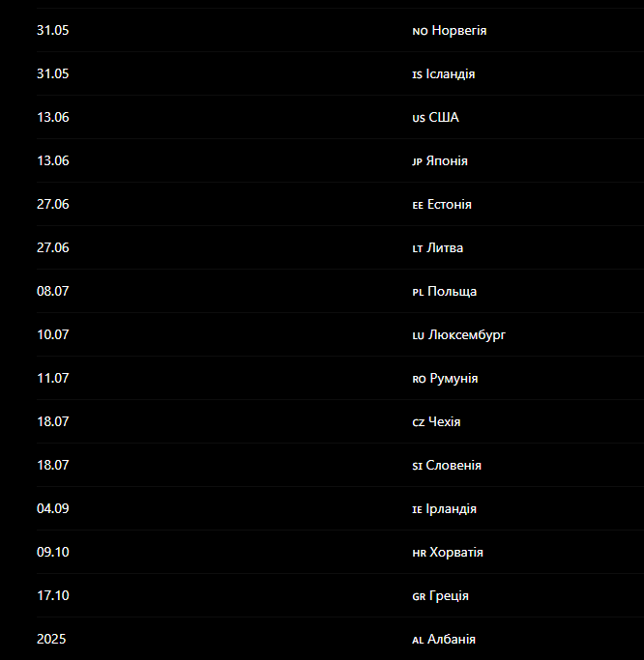Screen dimensions: 644x660
Task: Open the Ірландія entry
Action: [x=452, y=508]
